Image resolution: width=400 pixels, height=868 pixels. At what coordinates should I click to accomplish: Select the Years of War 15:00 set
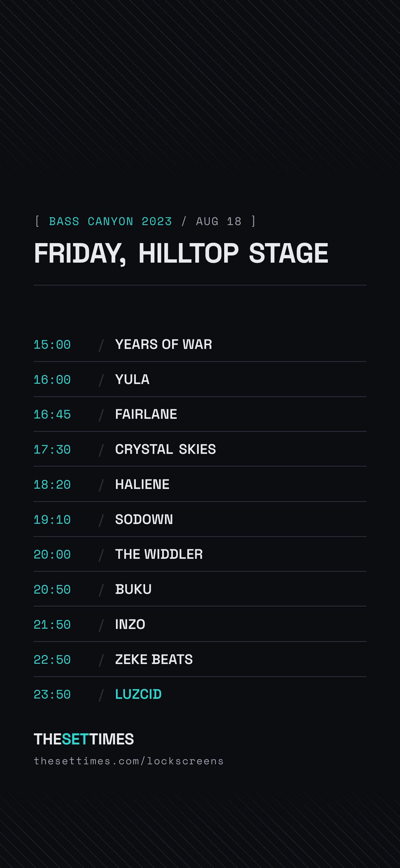coord(200,344)
